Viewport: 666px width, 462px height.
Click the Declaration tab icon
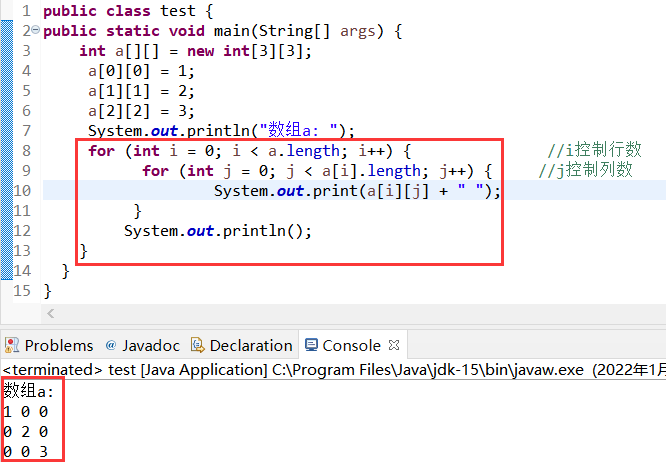tap(198, 345)
